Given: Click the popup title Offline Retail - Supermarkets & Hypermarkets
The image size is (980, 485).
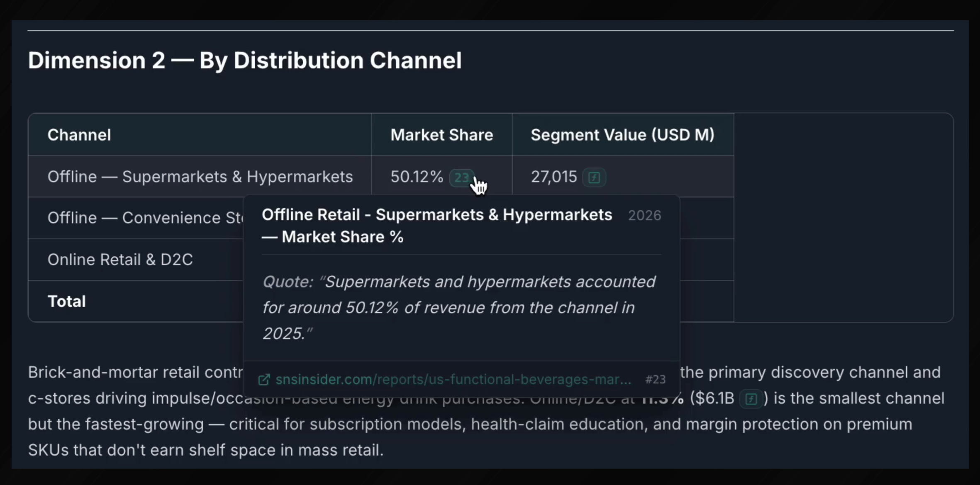Looking at the screenshot, I should 437,226.
